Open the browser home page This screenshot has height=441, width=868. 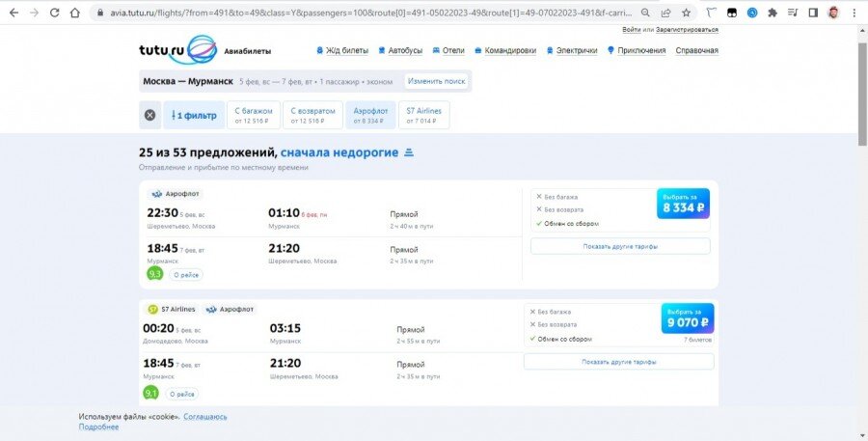[74, 13]
